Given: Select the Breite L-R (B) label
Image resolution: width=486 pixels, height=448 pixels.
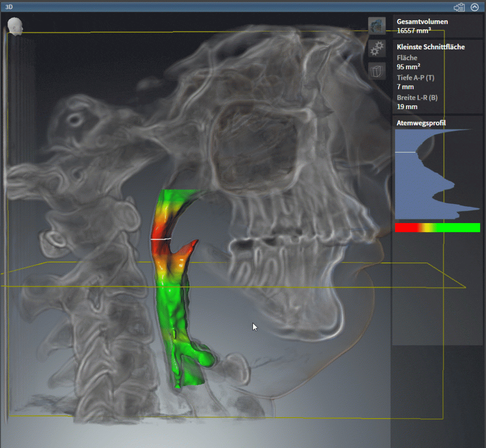Looking at the screenshot, I should (417, 98).
